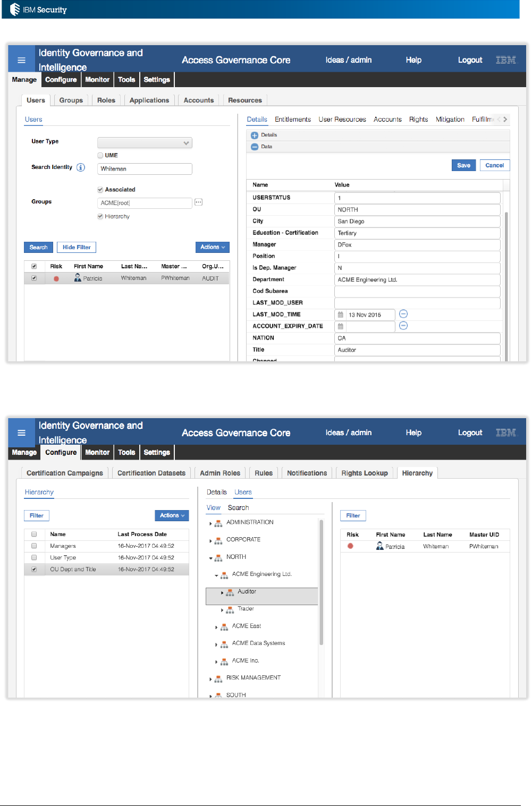532x806 pixels.
Task: Expand Details section plus icon
Action: click(x=255, y=135)
